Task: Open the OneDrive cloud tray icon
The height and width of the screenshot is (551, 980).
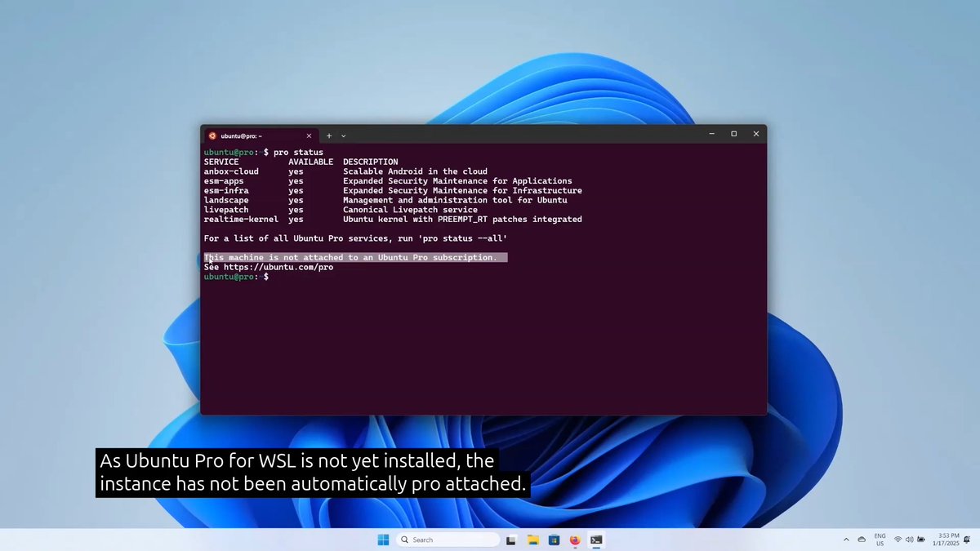Action: coord(862,540)
